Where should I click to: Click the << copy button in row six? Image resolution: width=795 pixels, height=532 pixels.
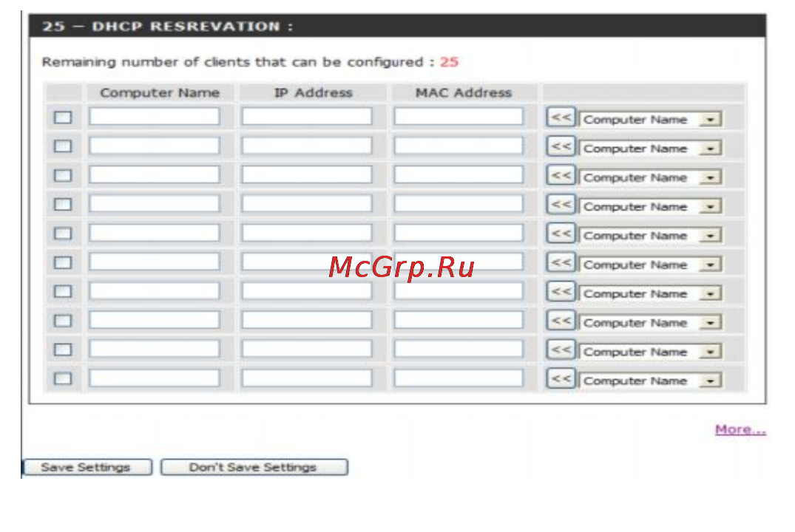(x=561, y=262)
